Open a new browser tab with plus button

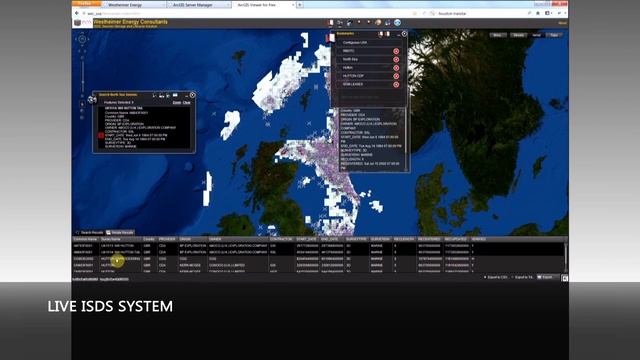300,5
